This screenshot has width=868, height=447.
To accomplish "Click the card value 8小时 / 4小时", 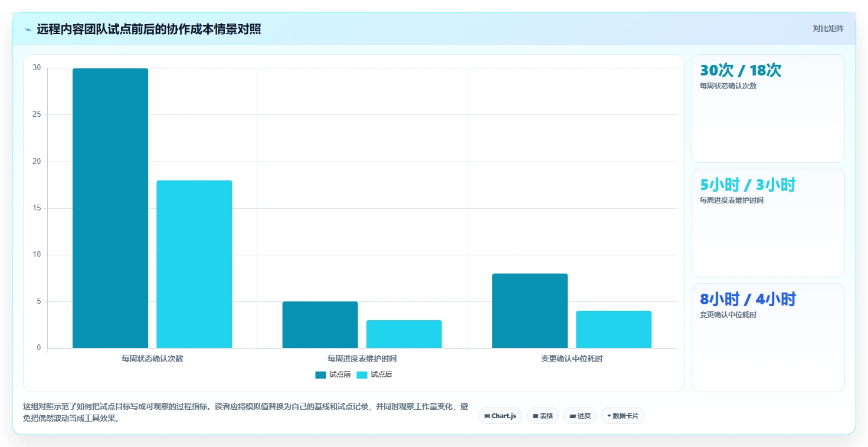I will point(748,299).
